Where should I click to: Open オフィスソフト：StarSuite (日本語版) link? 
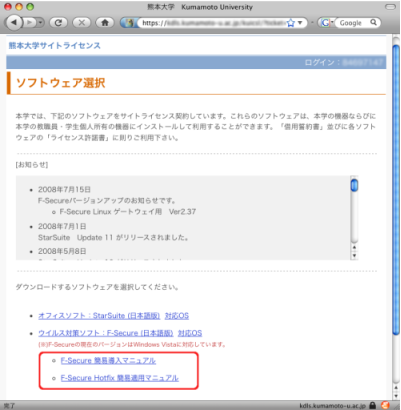point(99,316)
